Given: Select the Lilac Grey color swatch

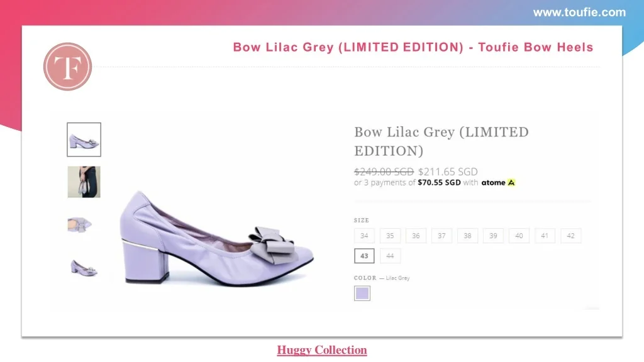Looking at the screenshot, I should tap(362, 293).
